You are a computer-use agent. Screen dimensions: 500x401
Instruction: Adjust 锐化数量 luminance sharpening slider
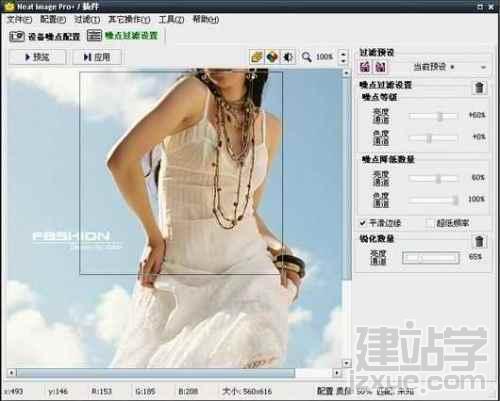pos(431,258)
